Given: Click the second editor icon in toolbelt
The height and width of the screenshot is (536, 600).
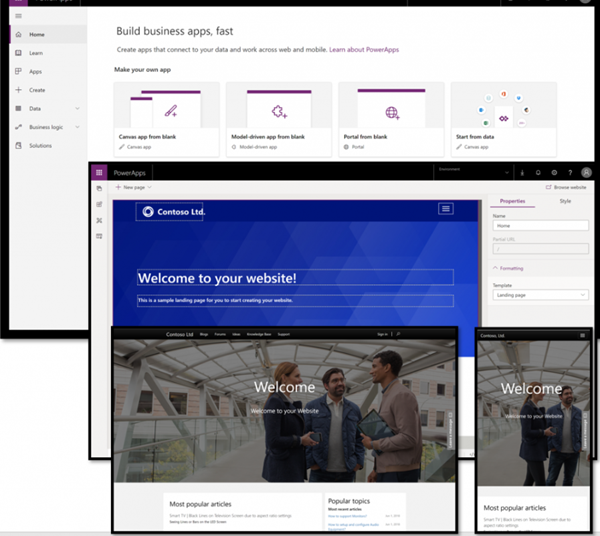Looking at the screenshot, I should tap(99, 204).
